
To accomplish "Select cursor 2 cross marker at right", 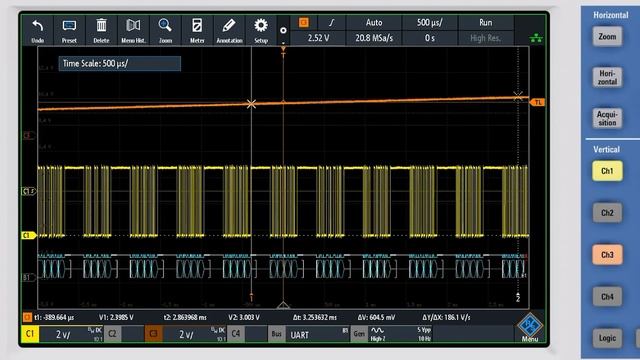I will click(x=518, y=96).
